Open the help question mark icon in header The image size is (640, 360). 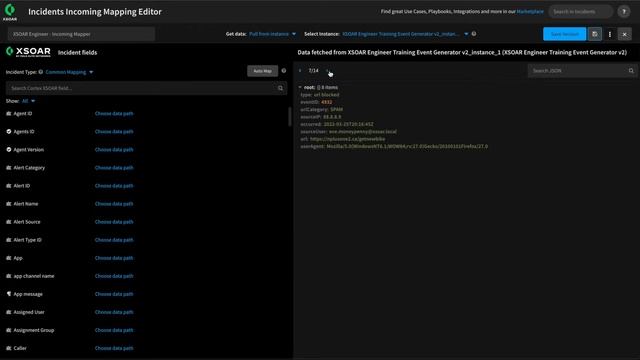624,11
